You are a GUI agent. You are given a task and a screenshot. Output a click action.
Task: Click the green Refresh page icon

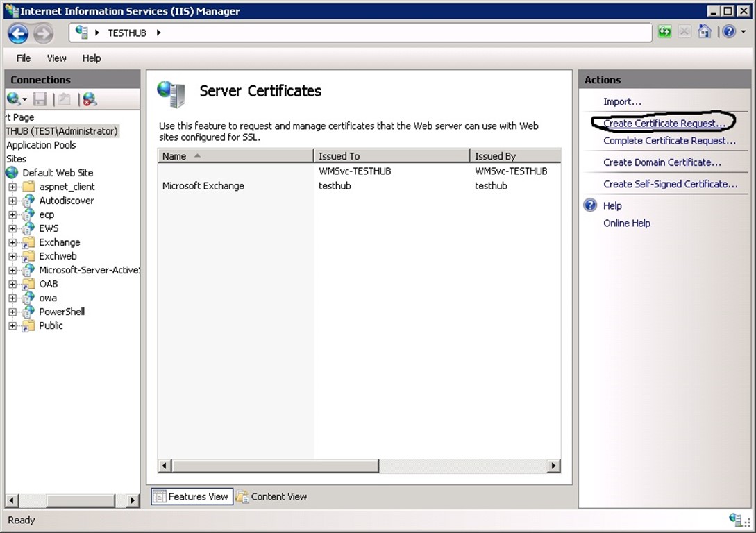coord(664,32)
